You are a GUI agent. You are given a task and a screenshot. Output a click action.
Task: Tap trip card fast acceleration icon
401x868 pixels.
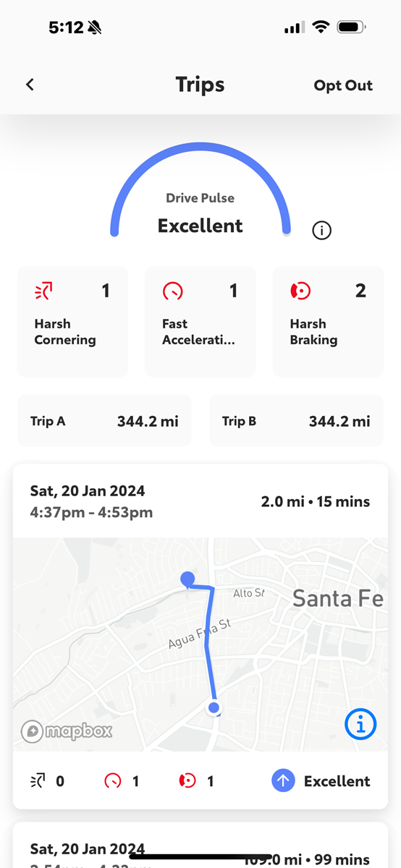112,781
